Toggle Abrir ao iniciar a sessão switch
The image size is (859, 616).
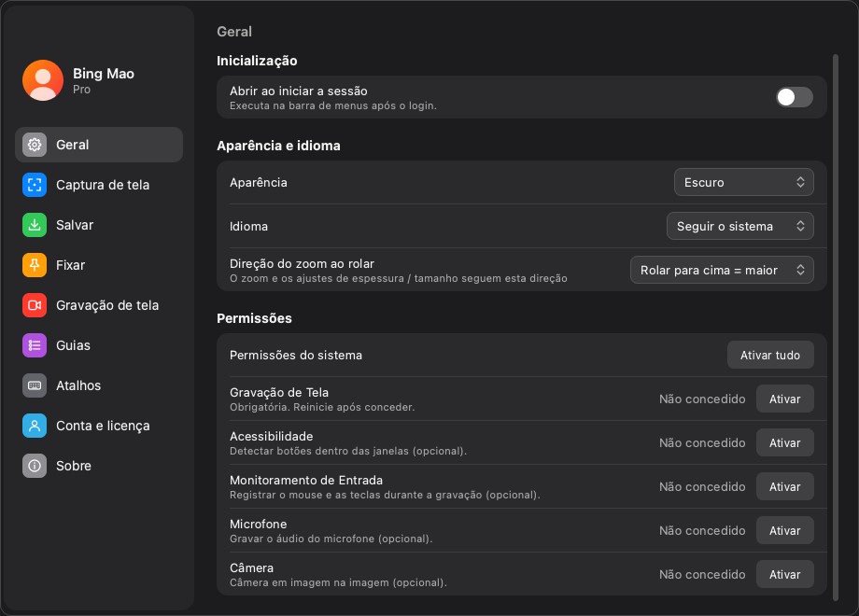click(x=795, y=97)
